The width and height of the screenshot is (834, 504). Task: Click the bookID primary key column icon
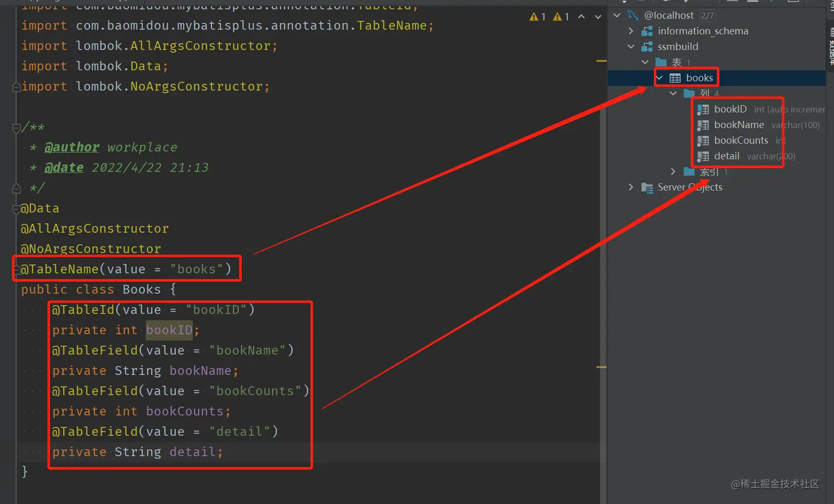(703, 109)
